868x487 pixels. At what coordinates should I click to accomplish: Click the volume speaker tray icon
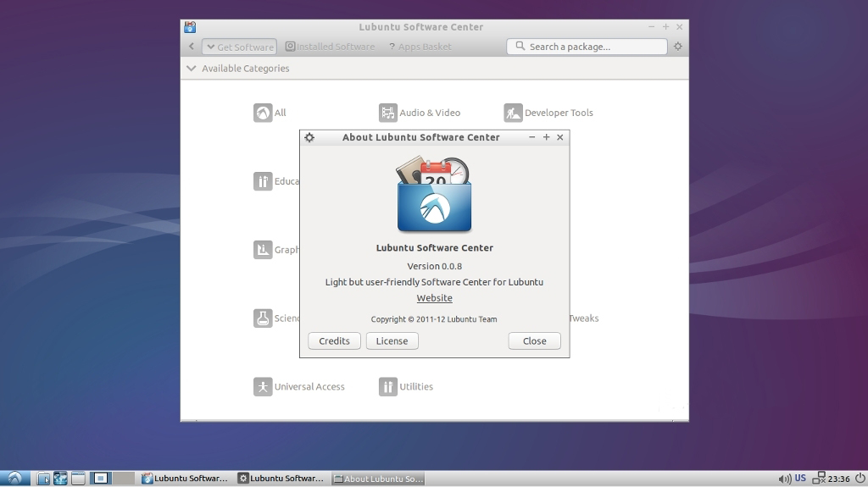[784, 479]
